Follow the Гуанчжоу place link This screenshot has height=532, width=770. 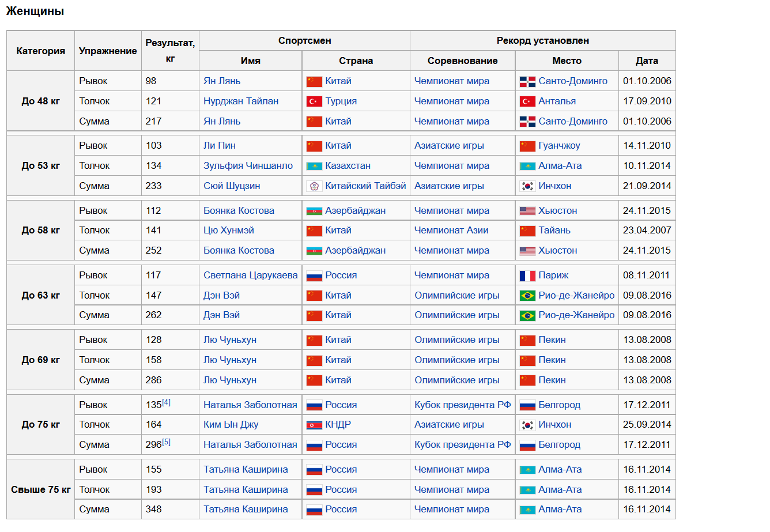pyautogui.click(x=559, y=146)
